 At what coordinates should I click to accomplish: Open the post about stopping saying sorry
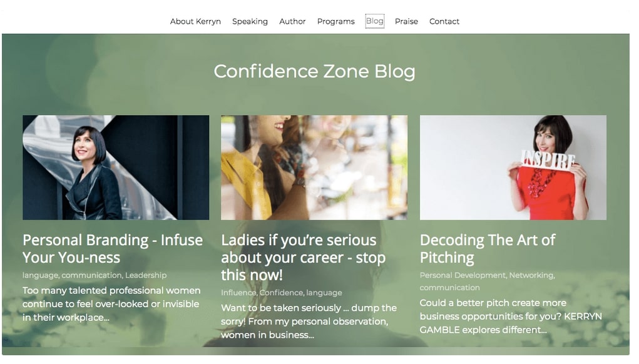tap(304, 257)
